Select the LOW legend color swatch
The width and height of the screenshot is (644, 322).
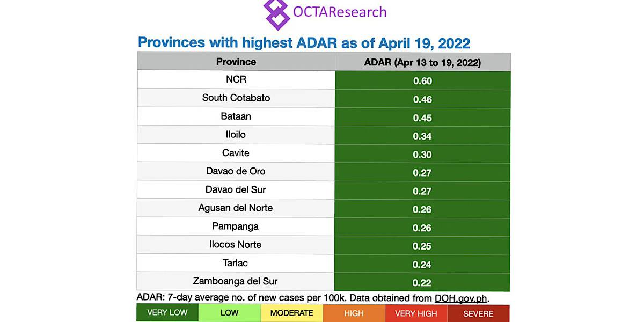[229, 313]
